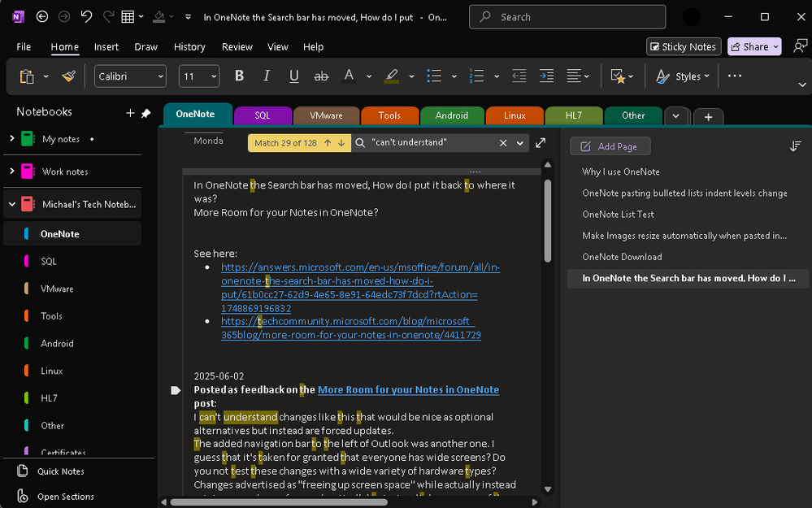Toggle Bold formatting
The image size is (812, 508).
[x=239, y=76]
